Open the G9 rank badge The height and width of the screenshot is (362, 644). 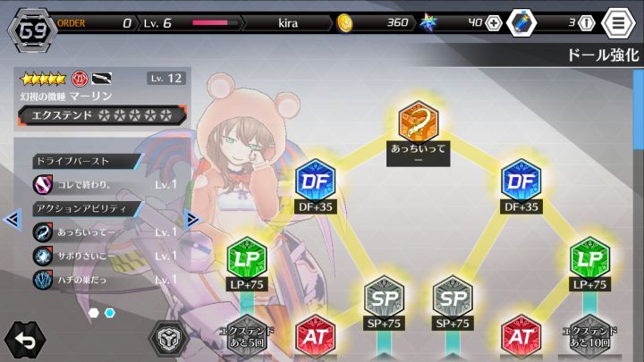point(33,30)
